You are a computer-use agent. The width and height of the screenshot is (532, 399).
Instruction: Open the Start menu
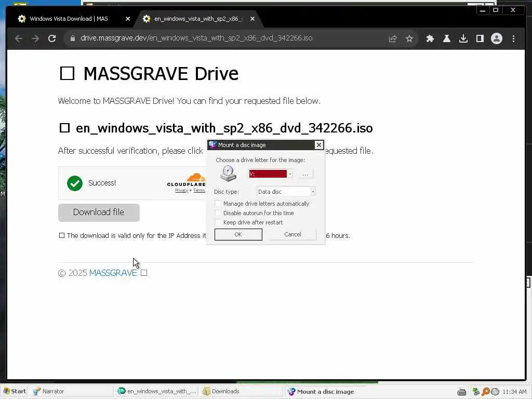click(15, 391)
